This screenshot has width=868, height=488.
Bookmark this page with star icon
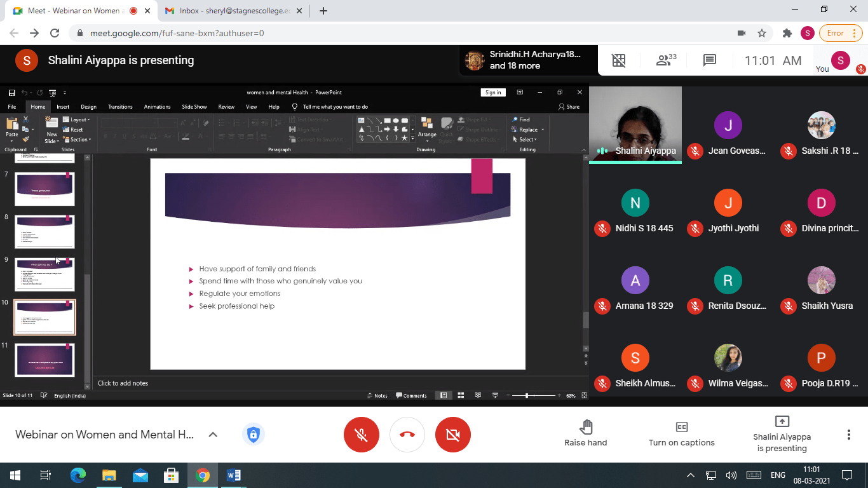[x=762, y=33]
